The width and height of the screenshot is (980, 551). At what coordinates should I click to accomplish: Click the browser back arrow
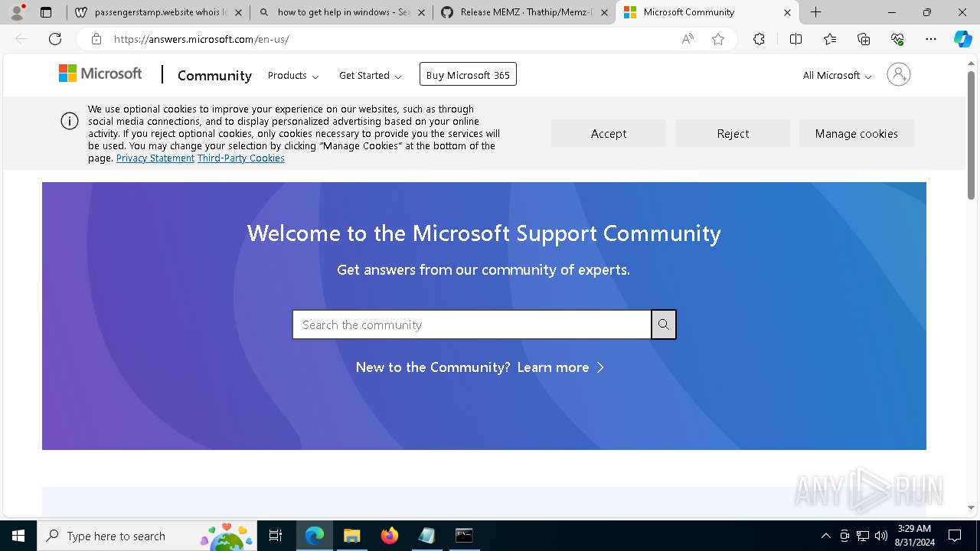tap(21, 39)
